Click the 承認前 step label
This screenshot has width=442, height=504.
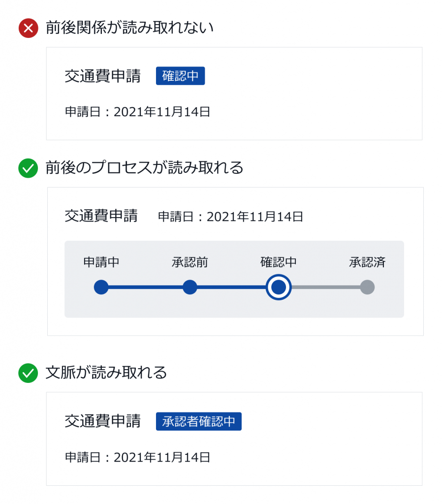tap(190, 262)
